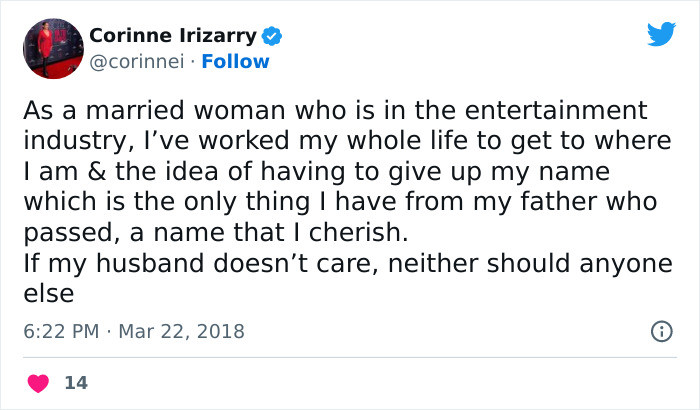Click the 6:22 PM timestamp
The image size is (700, 410).
(63, 331)
